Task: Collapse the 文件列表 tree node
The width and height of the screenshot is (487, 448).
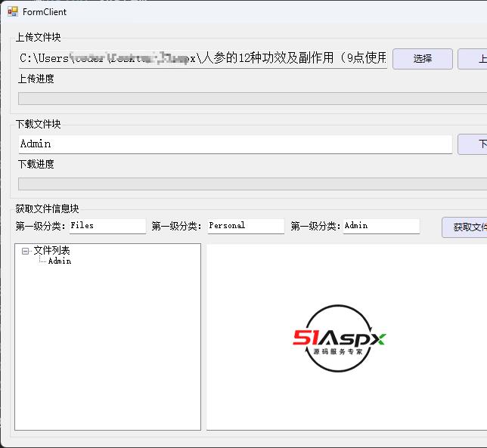Action: coord(25,251)
